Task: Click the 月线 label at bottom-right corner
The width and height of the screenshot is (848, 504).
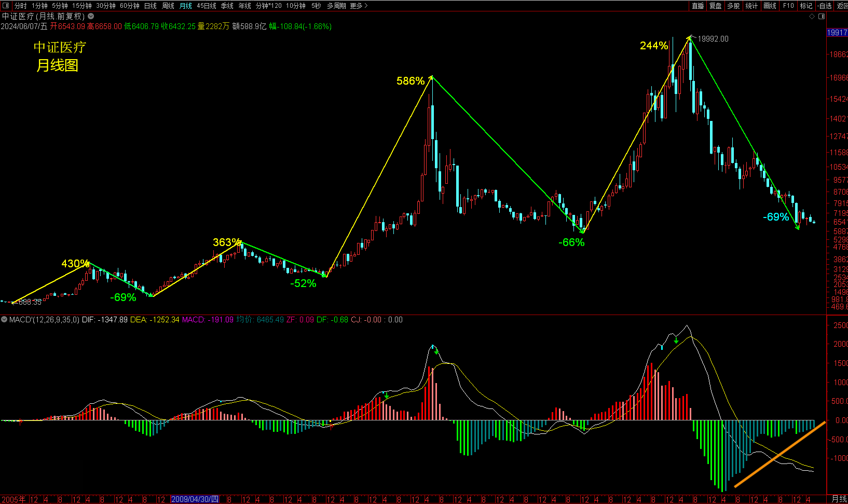Action: pos(839,499)
